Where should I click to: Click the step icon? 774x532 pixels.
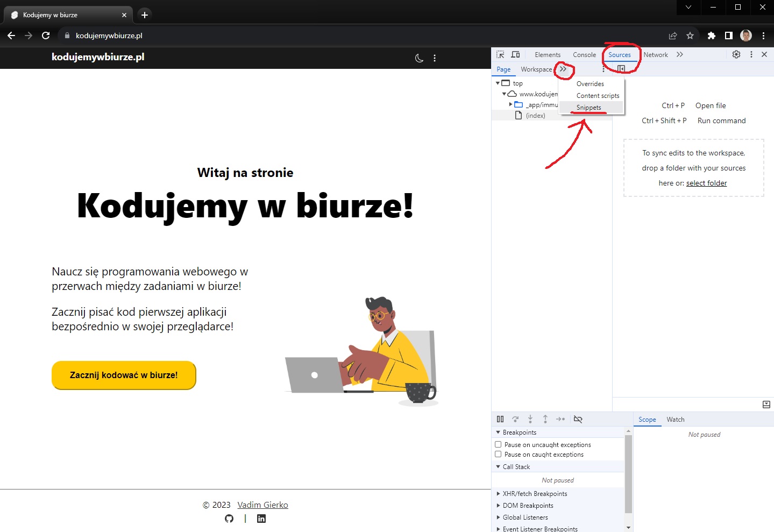[560, 419]
